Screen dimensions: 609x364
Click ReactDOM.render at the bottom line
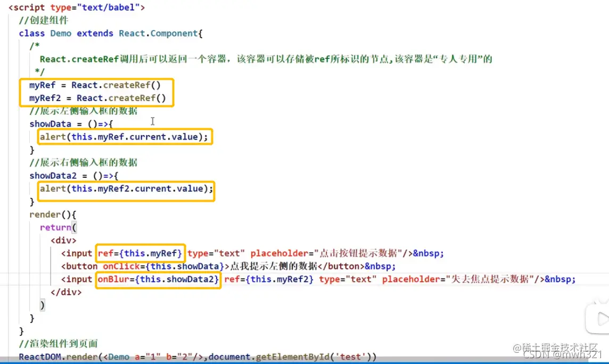coord(58,357)
